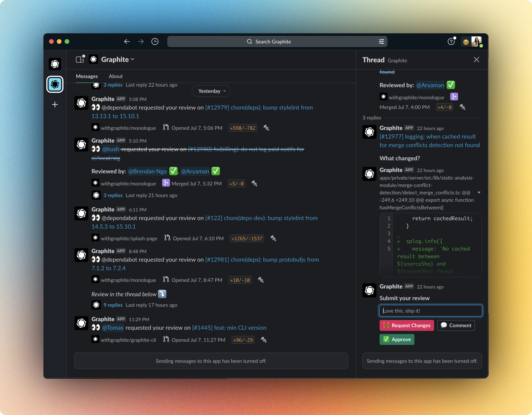Click purple merged icon beside Merged Jul 7, 5:32 PM
532x415 pixels.
pos(166,183)
